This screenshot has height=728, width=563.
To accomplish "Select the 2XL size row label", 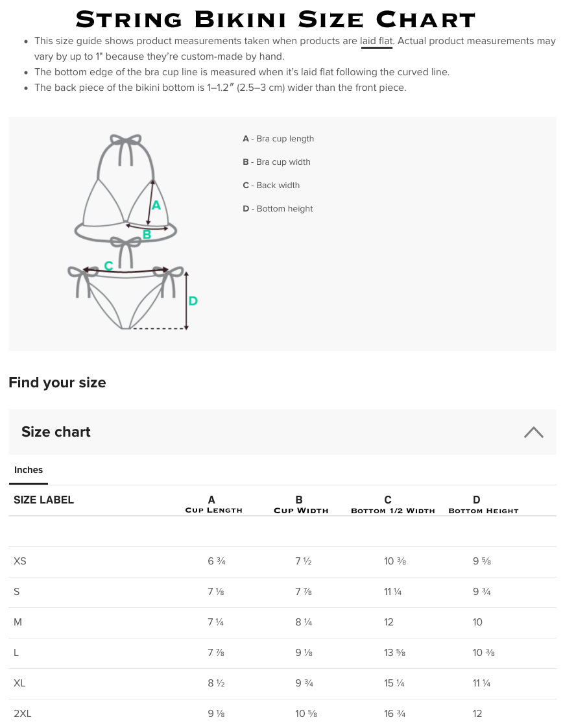I will [x=22, y=714].
